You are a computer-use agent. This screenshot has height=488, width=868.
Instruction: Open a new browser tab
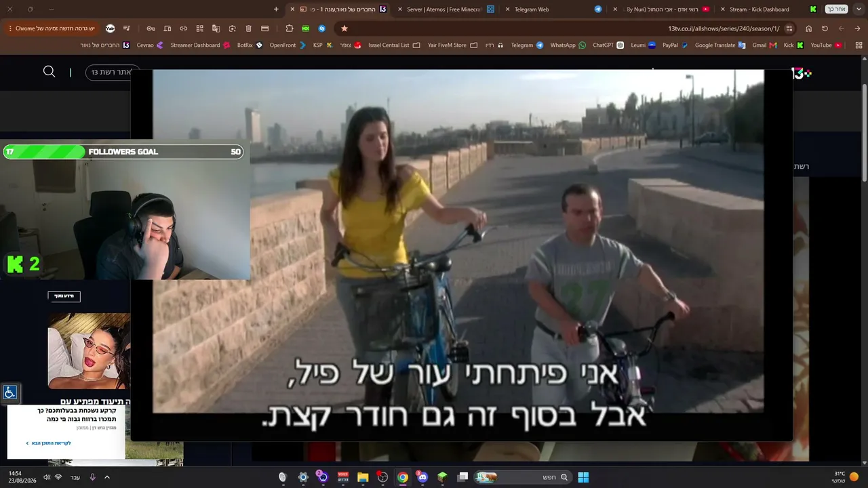276,9
